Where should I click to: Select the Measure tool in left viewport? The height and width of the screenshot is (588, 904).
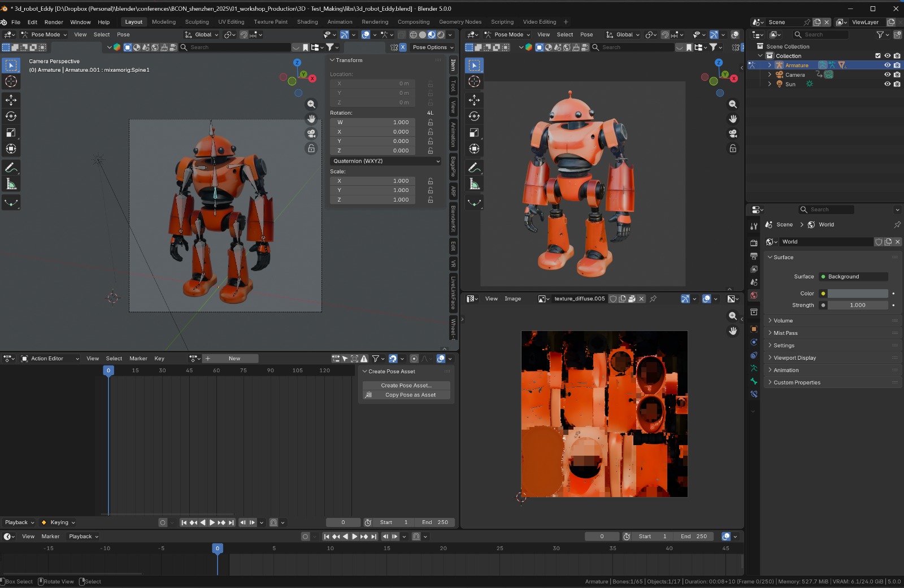pos(11,184)
